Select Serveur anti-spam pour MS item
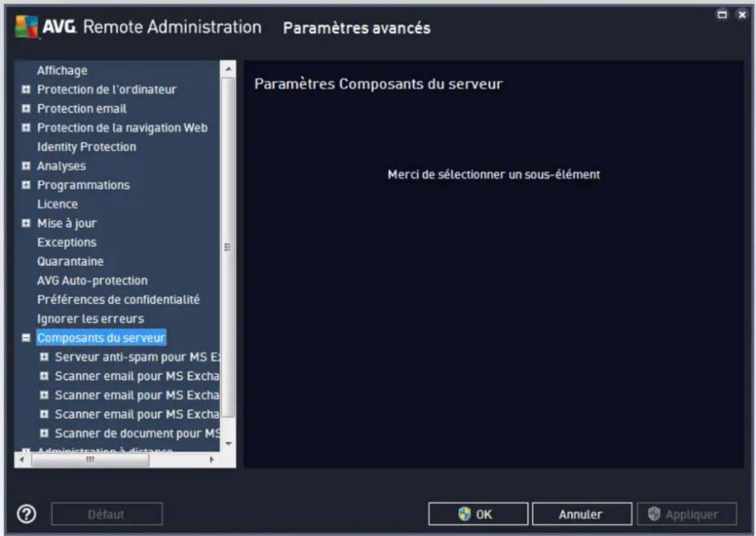Viewport: 756px width, 536px height. coord(137,357)
